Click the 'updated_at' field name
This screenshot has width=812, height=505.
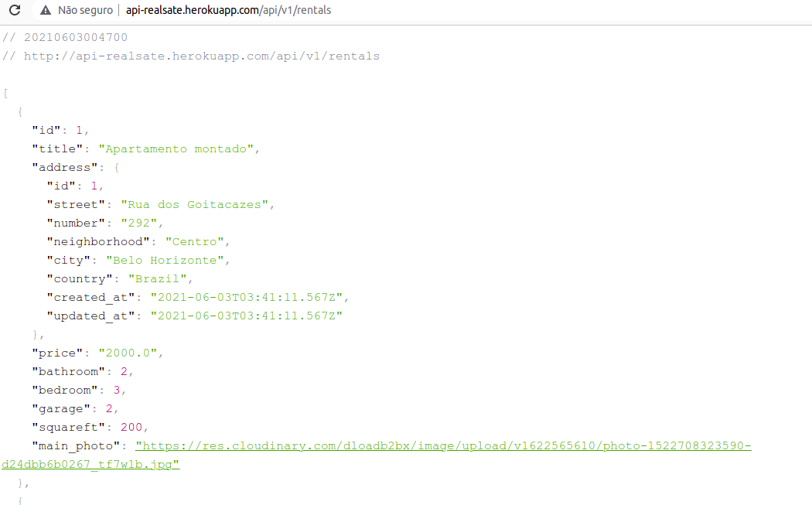click(x=84, y=316)
